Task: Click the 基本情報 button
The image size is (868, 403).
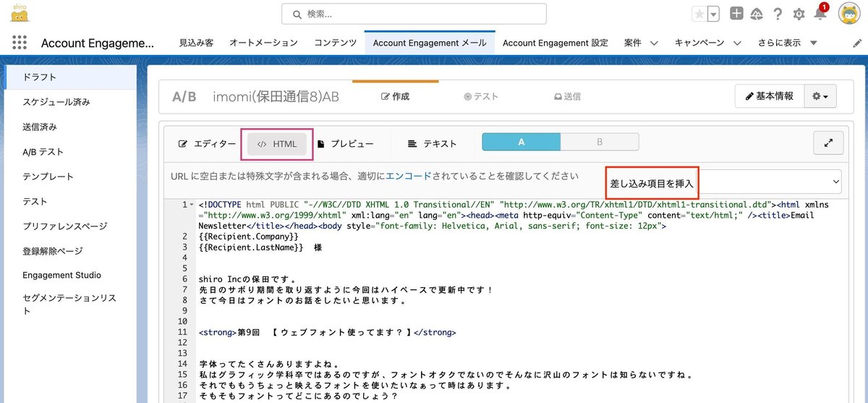Action: (770, 96)
